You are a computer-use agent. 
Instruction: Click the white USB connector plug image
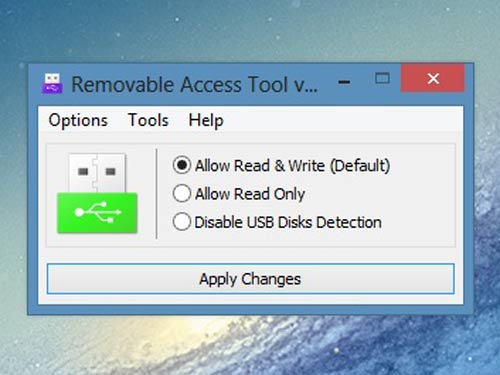coord(97,173)
